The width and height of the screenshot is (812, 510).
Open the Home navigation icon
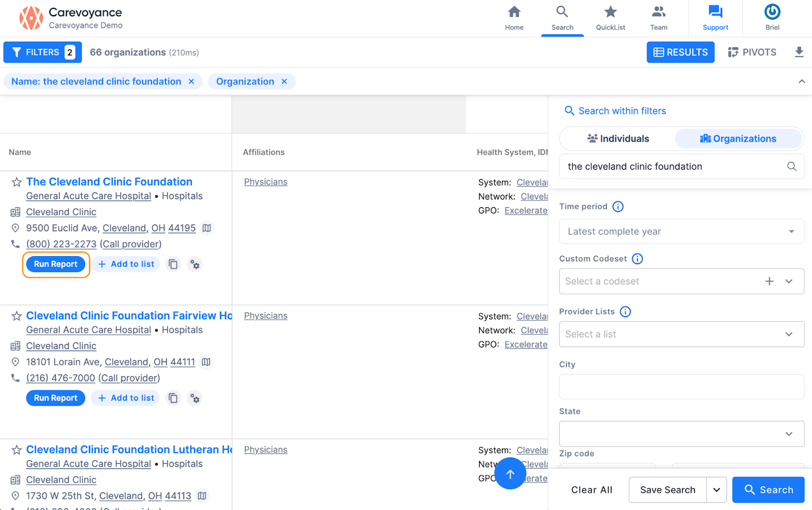click(x=514, y=18)
